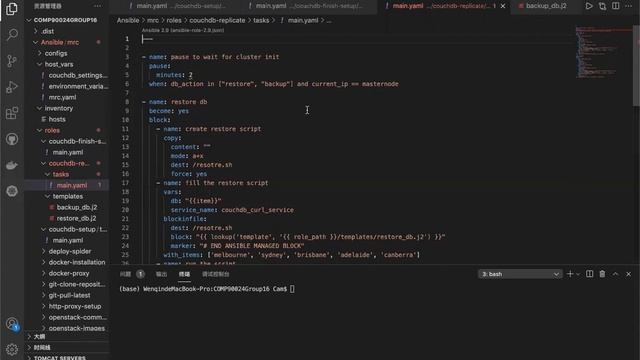Open the Output panel tab

coord(161,274)
